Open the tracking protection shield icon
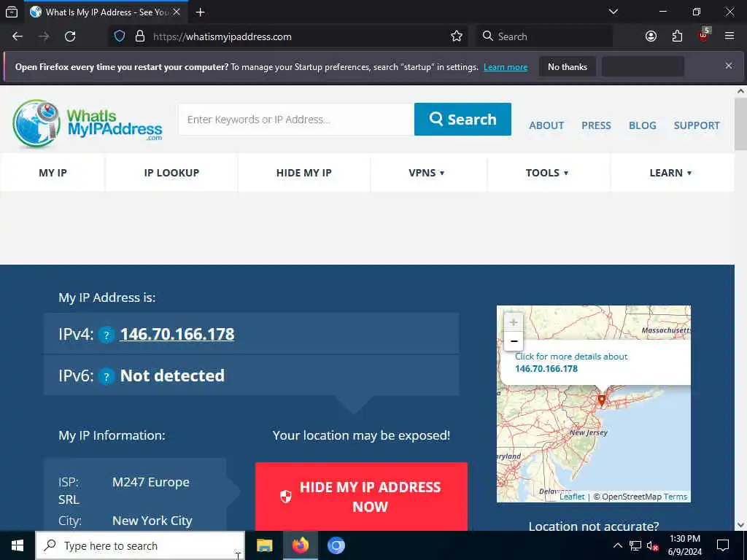The width and height of the screenshot is (747, 560). (x=120, y=36)
